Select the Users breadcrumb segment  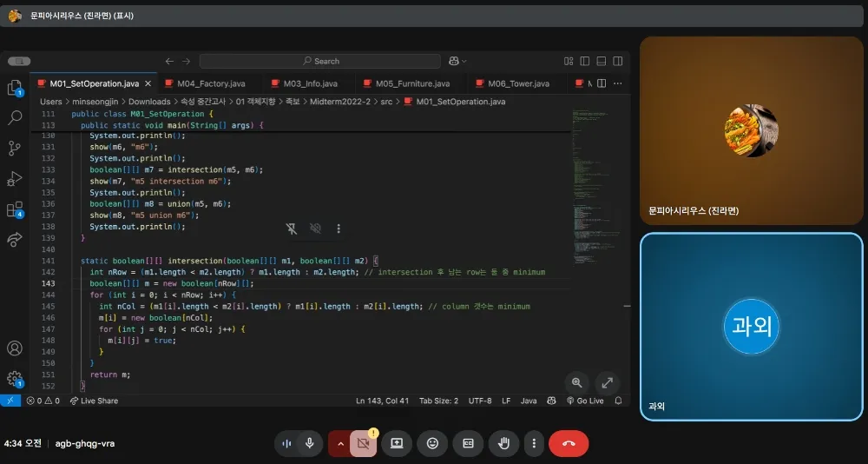51,102
